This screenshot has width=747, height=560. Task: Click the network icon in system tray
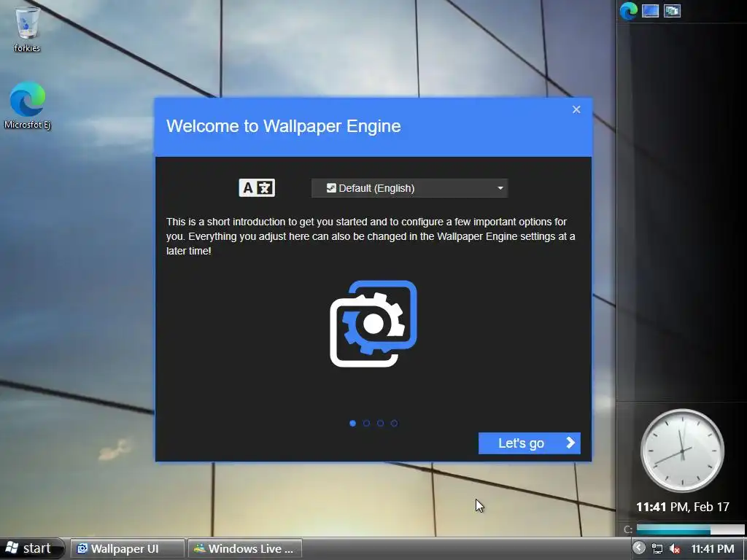coord(657,548)
